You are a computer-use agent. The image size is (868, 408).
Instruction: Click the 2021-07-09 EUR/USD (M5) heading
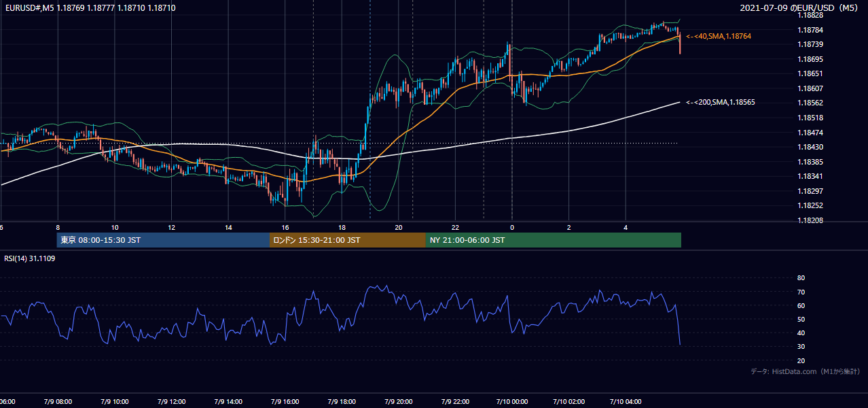[800, 8]
